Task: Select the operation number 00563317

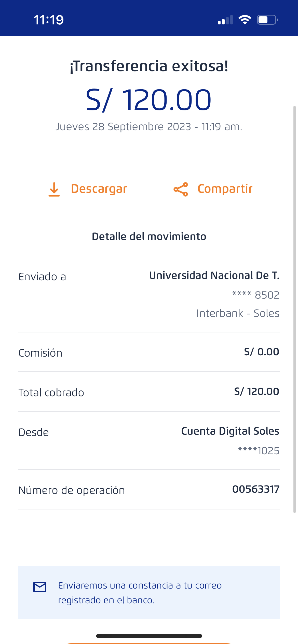Action: click(x=256, y=489)
